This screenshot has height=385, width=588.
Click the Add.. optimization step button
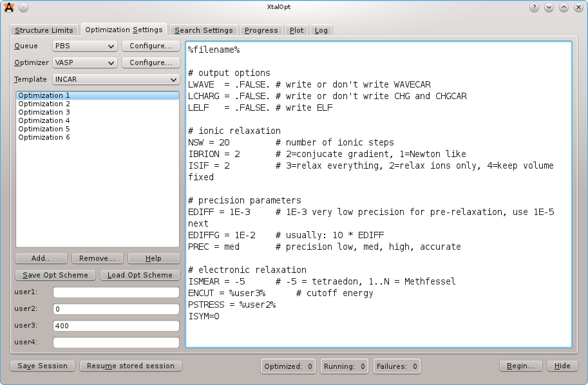[x=41, y=258]
